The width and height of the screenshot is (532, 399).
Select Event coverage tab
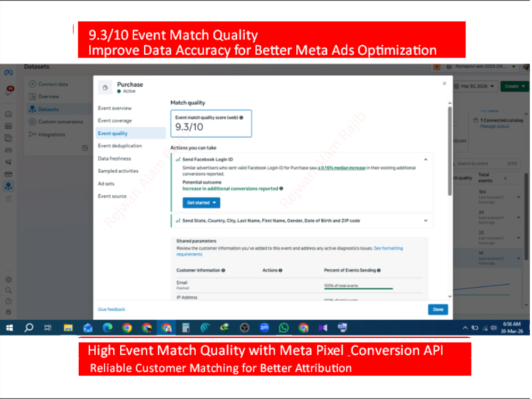pyautogui.click(x=115, y=121)
